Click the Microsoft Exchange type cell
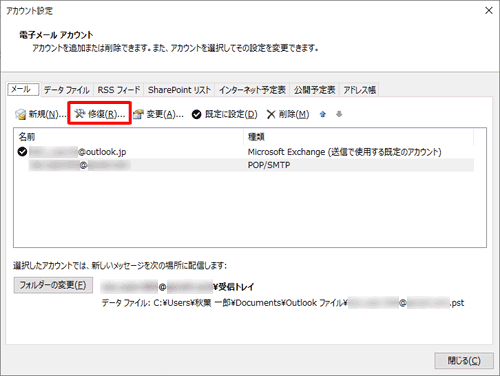 click(344, 152)
